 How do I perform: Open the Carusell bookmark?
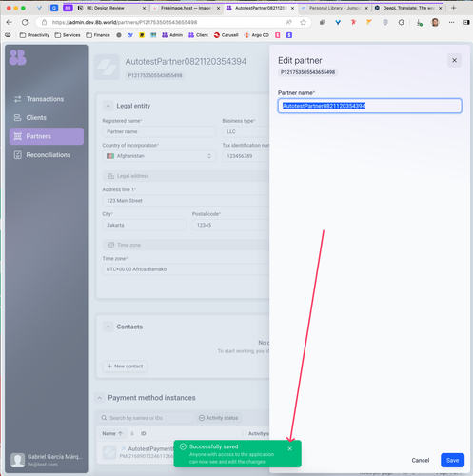tap(226, 35)
